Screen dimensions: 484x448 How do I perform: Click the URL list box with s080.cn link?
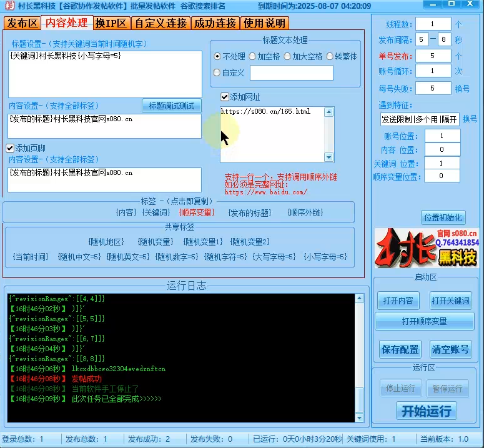pos(272,134)
